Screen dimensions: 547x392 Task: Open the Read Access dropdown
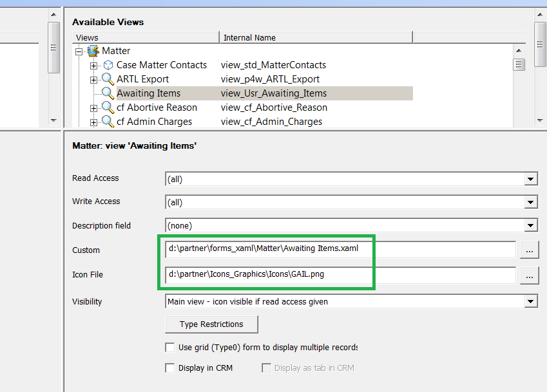click(x=531, y=179)
